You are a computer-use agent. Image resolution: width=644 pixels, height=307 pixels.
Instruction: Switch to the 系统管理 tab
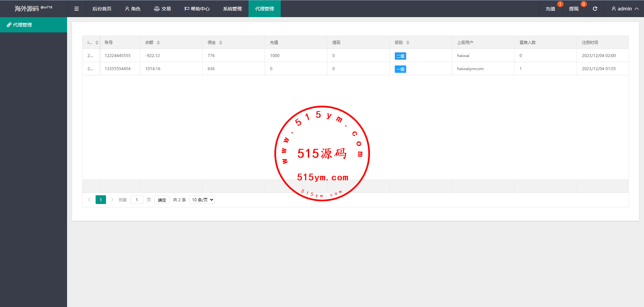232,9
